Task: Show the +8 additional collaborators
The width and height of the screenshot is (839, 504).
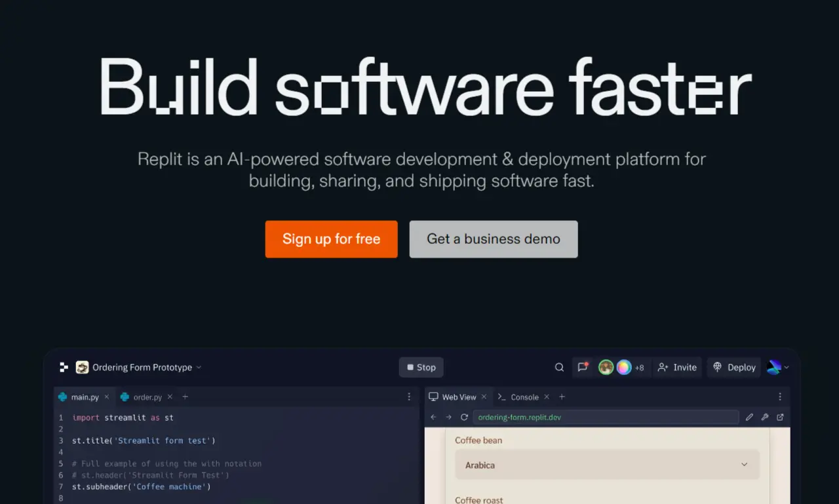Action: pos(639,368)
